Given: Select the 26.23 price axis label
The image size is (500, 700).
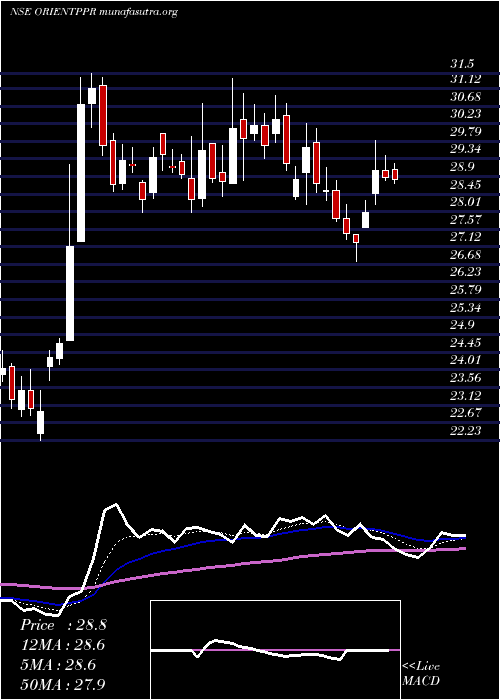Looking at the screenshot, I should point(465,272).
